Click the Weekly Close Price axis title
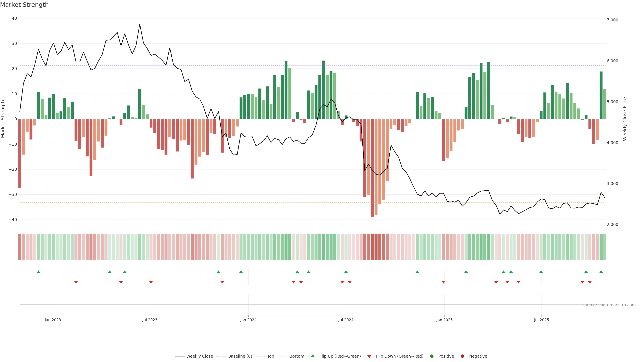 click(625, 119)
